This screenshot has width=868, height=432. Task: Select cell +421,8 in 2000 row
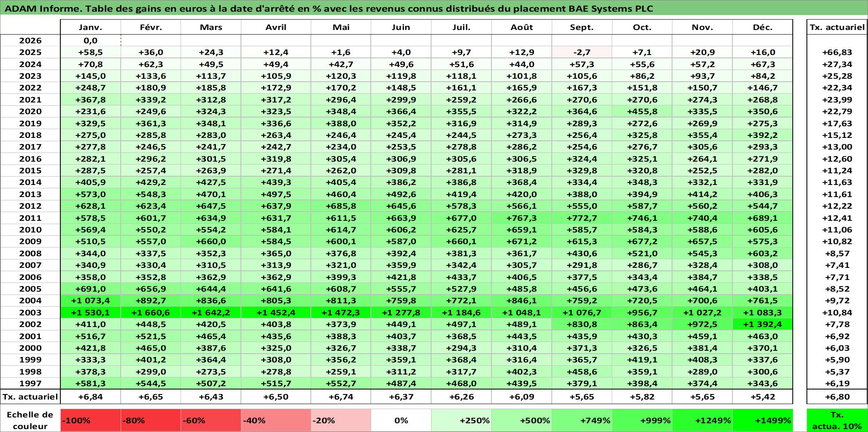click(x=91, y=348)
